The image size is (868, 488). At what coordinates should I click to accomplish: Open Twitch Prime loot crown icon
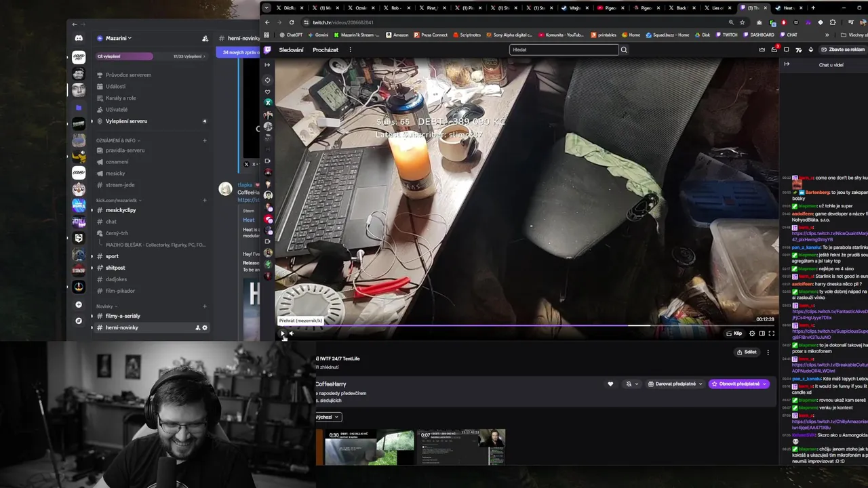click(762, 49)
